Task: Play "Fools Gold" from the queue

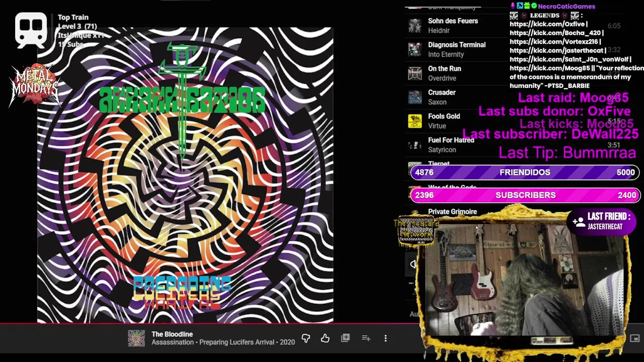Action: coord(444,116)
